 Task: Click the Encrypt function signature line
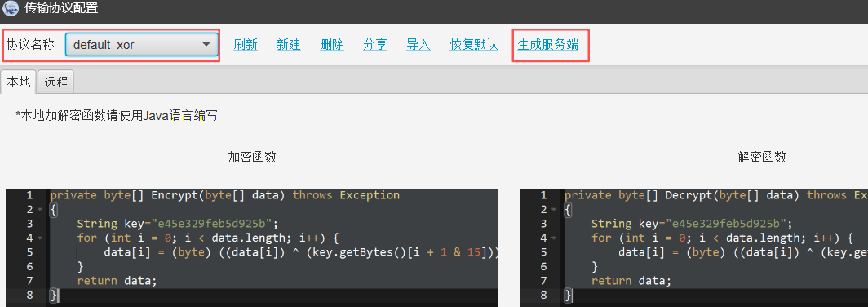pos(225,195)
